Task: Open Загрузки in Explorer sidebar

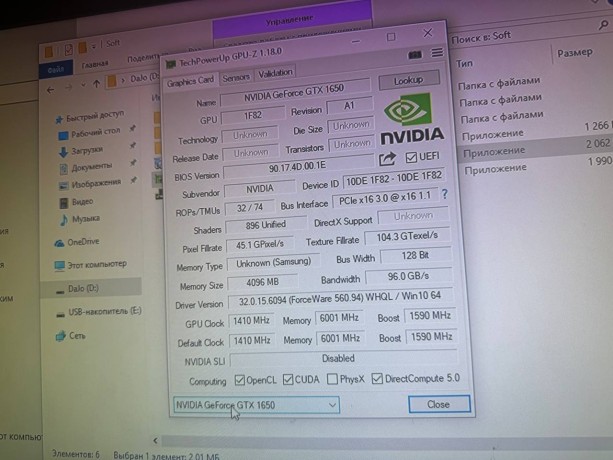Action: (x=81, y=150)
